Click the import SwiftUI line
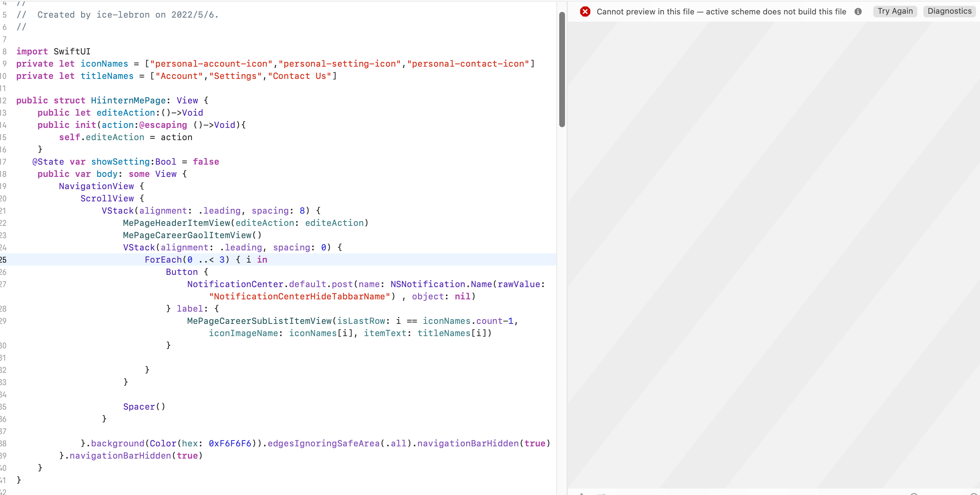This screenshot has width=980, height=495. (x=53, y=51)
